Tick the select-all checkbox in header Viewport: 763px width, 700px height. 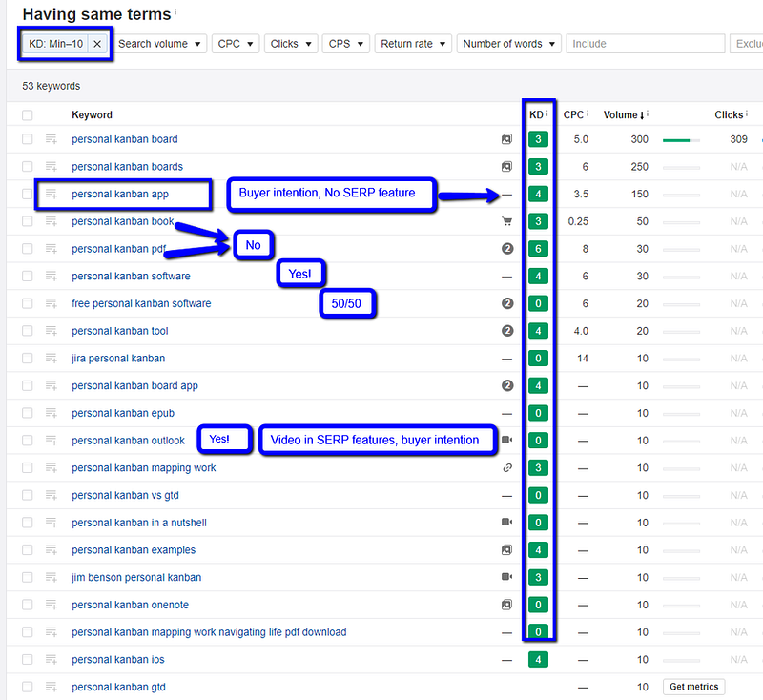[28, 115]
